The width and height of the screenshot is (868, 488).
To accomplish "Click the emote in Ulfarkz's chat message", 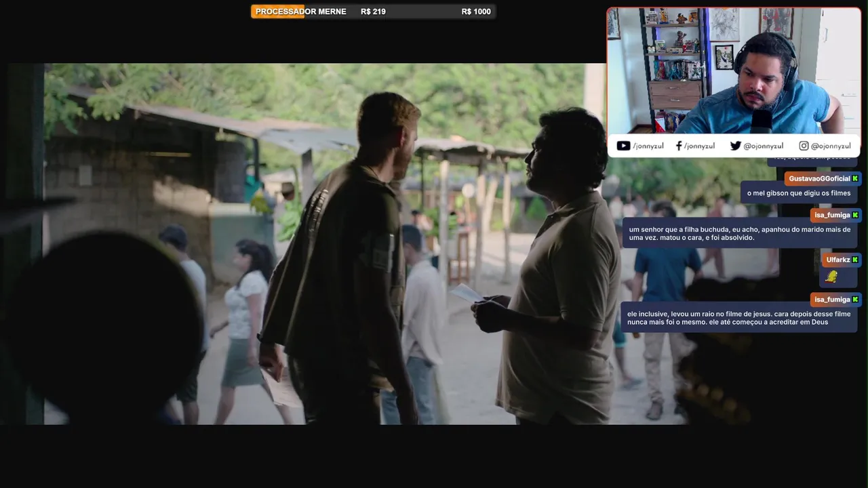I will pos(832,277).
